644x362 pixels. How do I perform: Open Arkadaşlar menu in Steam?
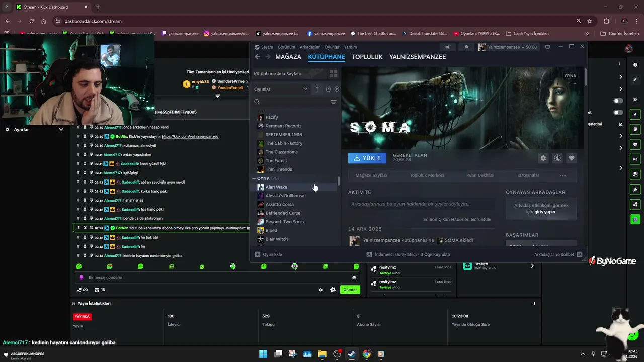(309, 47)
